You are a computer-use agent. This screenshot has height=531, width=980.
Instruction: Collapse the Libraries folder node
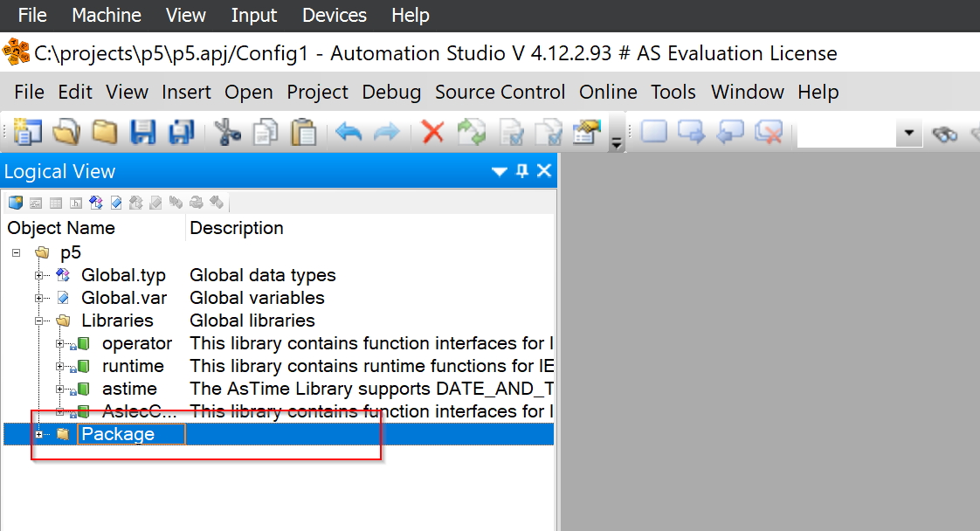coord(38,321)
